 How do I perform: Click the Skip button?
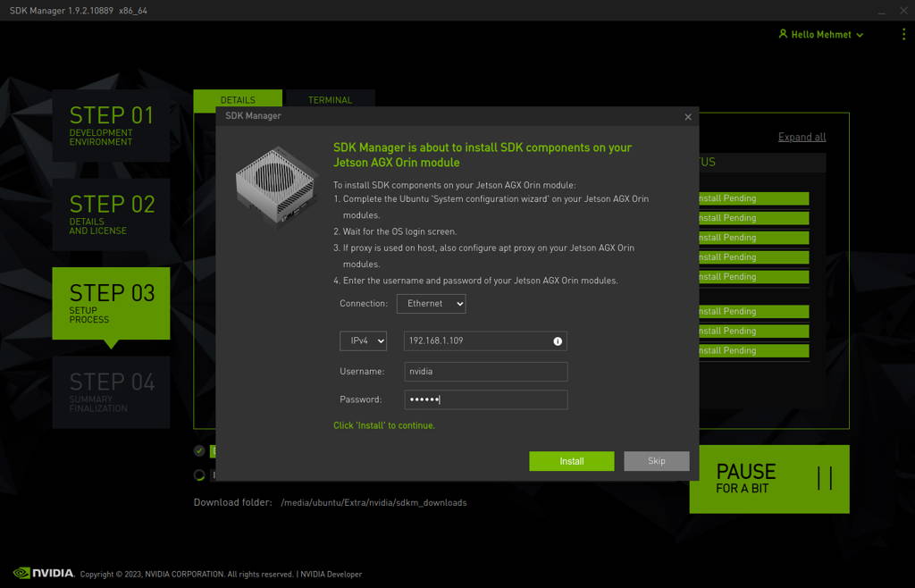point(657,461)
